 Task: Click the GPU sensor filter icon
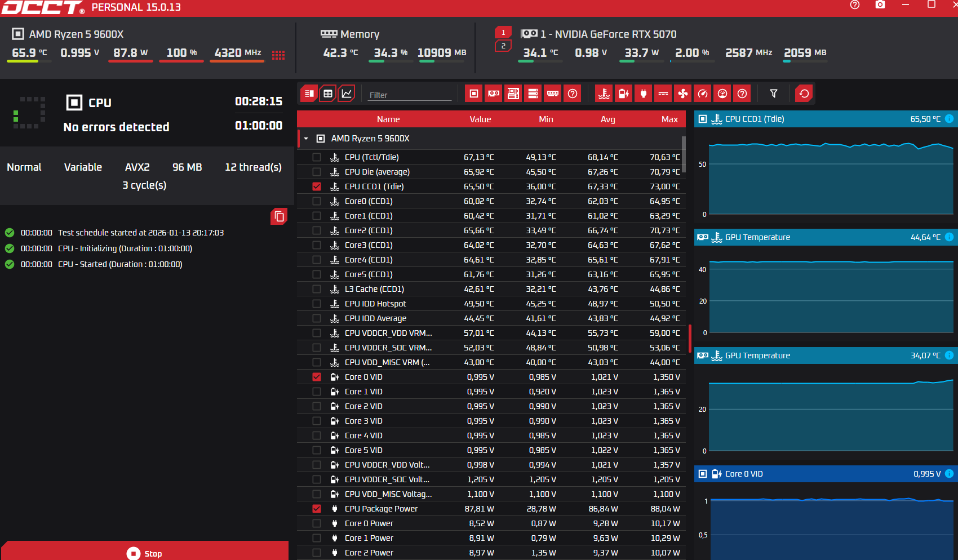pos(494,94)
